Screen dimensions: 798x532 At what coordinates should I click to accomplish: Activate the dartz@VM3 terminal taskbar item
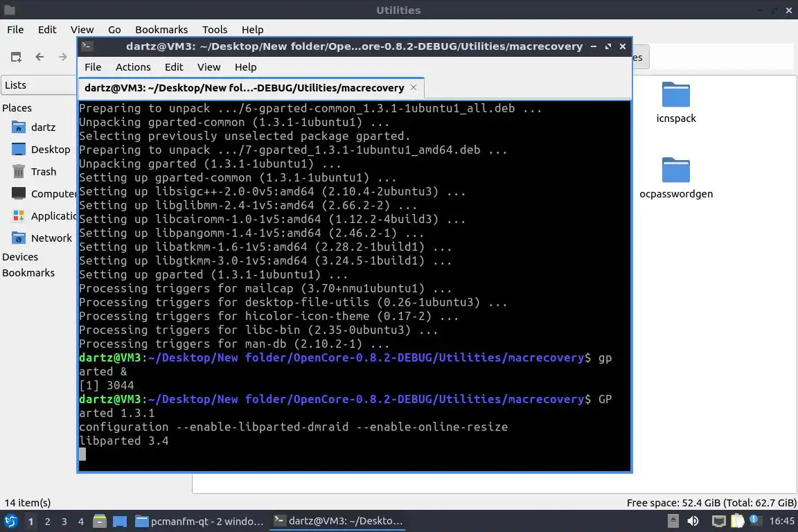(x=338, y=522)
